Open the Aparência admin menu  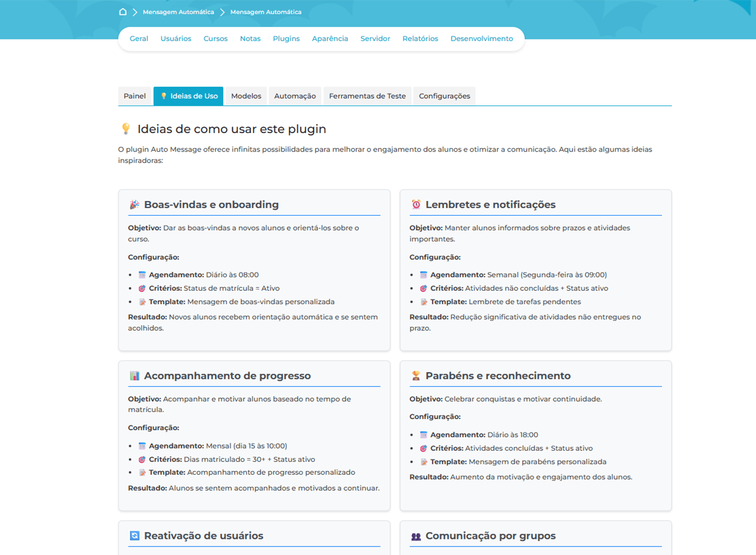pos(330,39)
